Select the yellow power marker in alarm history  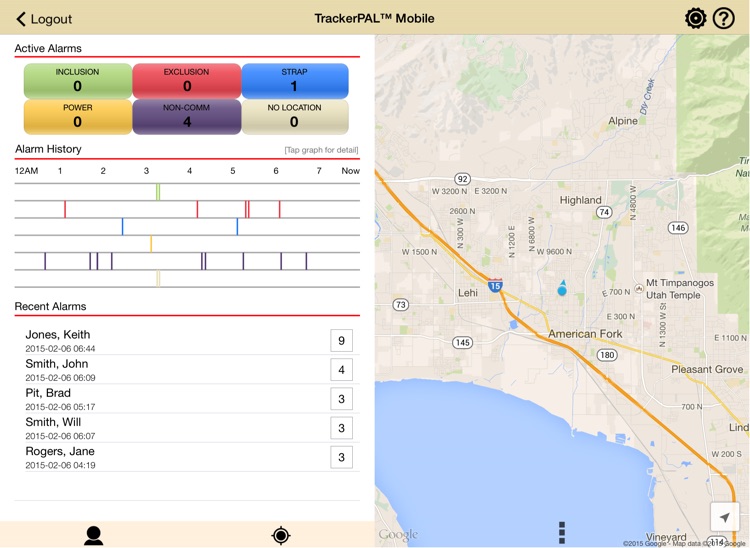(x=151, y=244)
